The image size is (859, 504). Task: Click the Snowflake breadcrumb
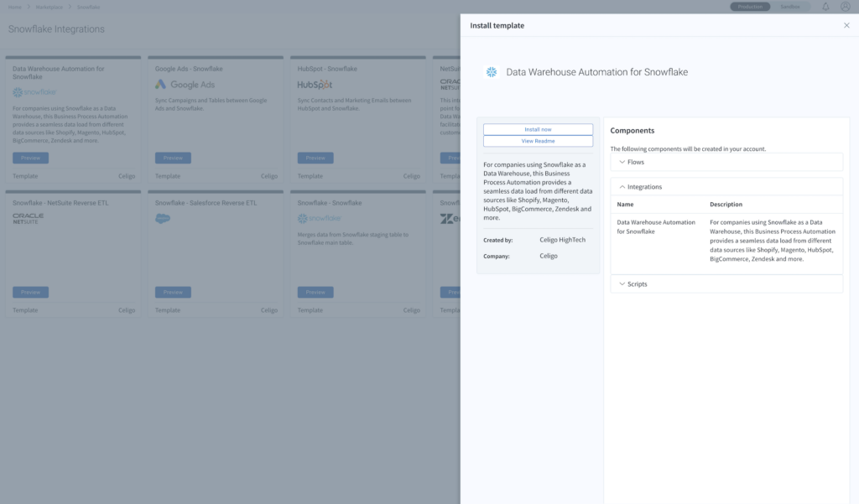click(x=88, y=7)
